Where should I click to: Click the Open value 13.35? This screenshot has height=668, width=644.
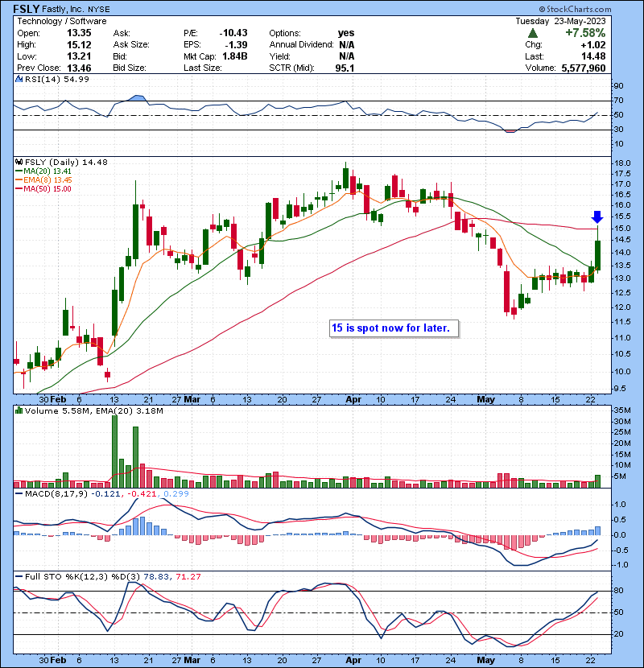click(79, 33)
